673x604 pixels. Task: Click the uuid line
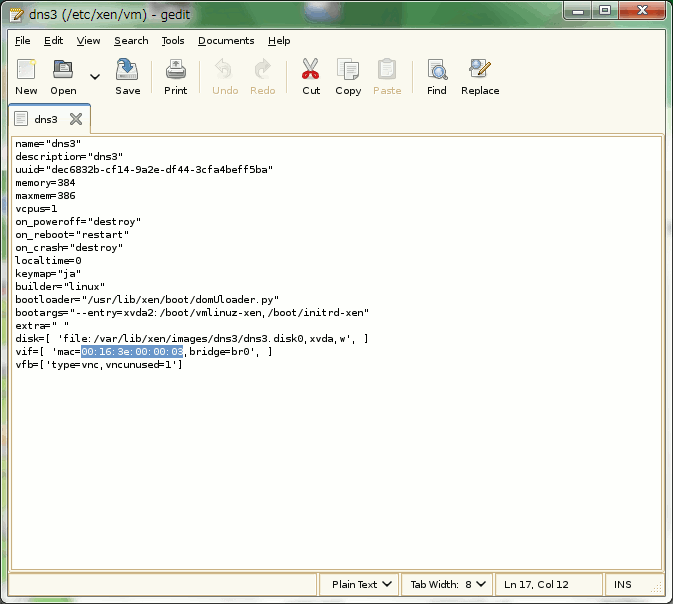coord(144,170)
